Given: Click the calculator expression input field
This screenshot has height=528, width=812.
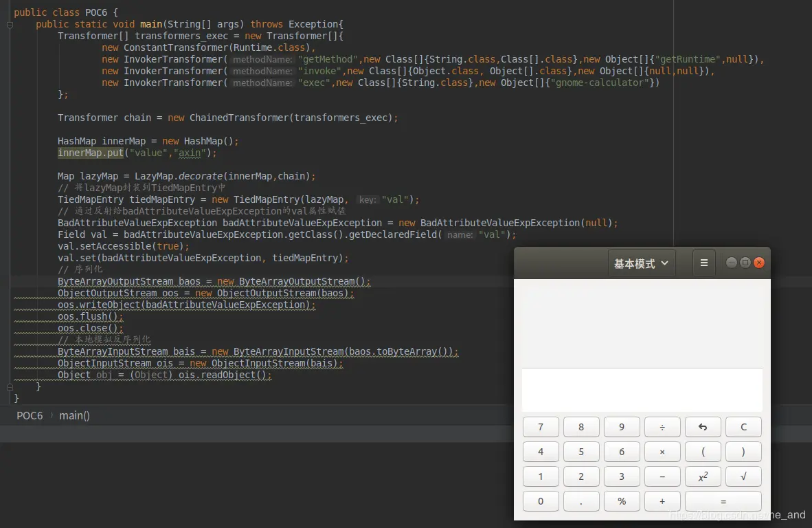Looking at the screenshot, I should (642, 390).
